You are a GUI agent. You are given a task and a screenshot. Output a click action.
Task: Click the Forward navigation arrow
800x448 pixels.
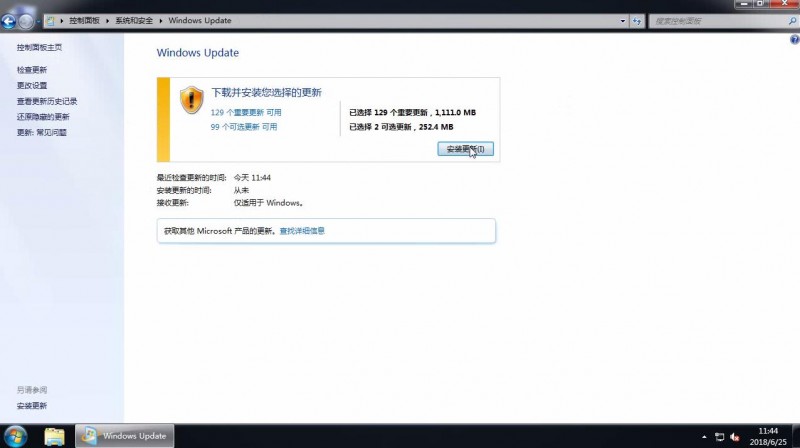pos(26,21)
